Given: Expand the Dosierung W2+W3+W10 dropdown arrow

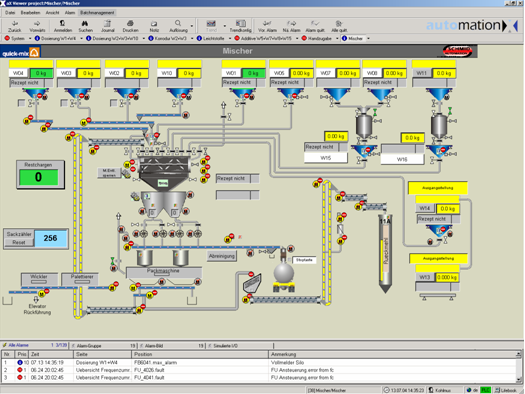Looking at the screenshot, I should pyautogui.click(x=144, y=38).
